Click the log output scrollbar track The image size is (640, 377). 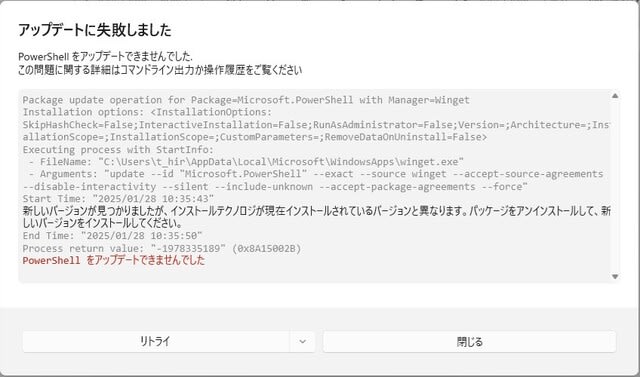[x=615, y=186]
